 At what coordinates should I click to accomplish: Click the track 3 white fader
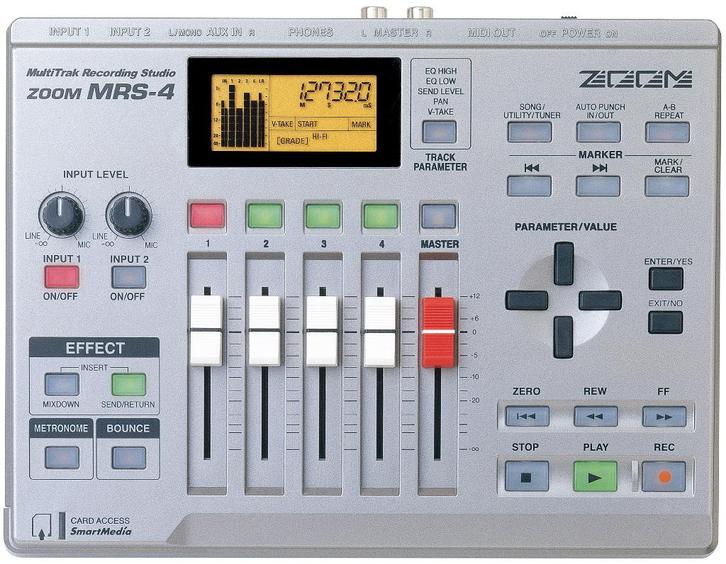click(322, 331)
